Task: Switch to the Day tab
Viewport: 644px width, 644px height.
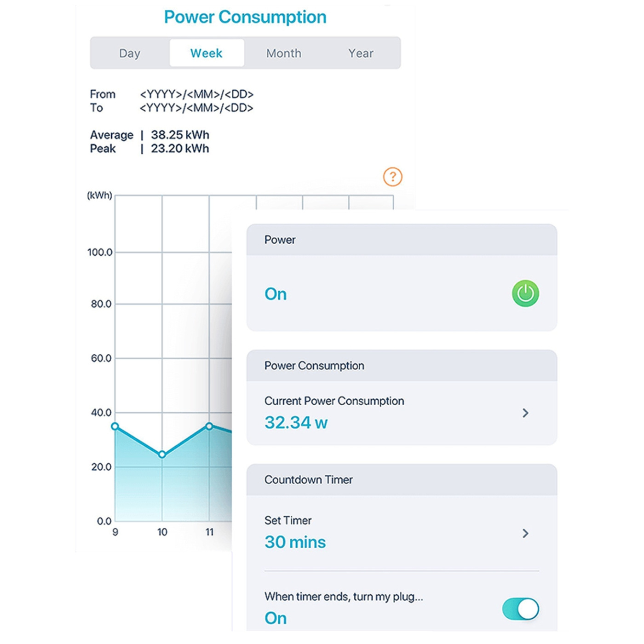Action: pos(130,53)
